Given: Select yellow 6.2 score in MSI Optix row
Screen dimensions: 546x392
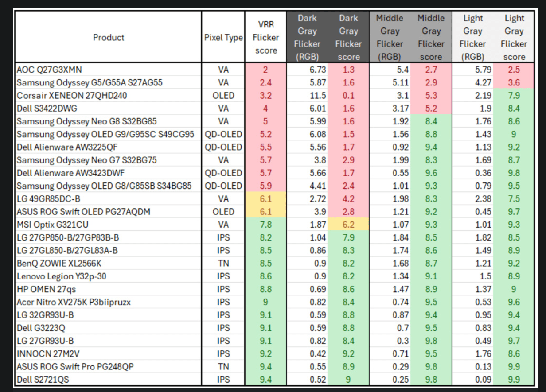Looking at the screenshot, I should point(348,225).
